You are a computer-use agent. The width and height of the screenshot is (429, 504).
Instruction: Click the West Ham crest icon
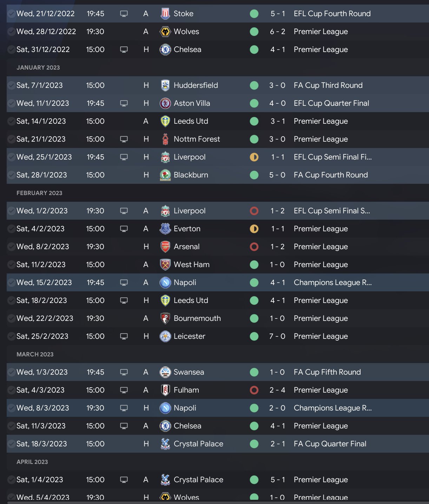(165, 265)
